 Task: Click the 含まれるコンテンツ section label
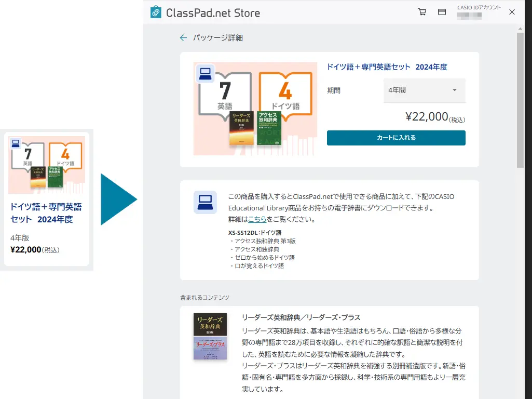[x=204, y=297]
